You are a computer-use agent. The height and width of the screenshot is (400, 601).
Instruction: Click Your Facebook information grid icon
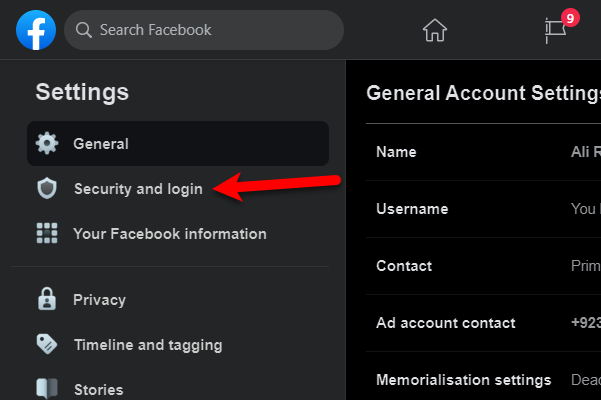pyautogui.click(x=47, y=234)
